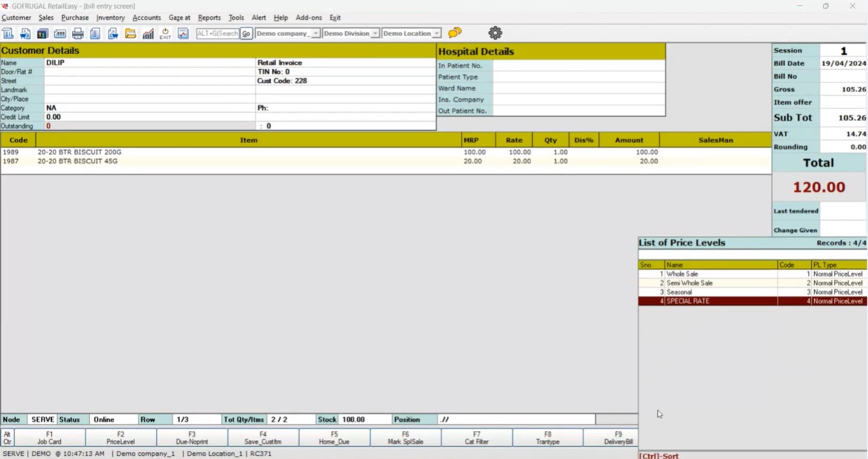This screenshot has width=868, height=459.
Task: Open the Tools menu
Action: 236,18
